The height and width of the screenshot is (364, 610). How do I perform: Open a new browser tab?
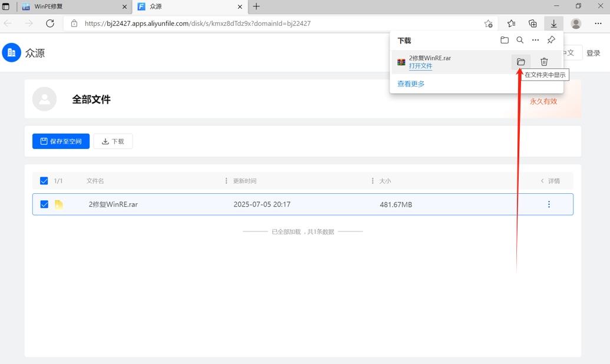tap(256, 7)
